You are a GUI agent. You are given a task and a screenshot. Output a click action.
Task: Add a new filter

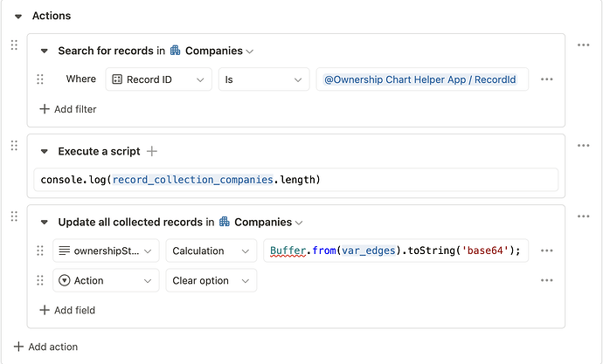68,109
